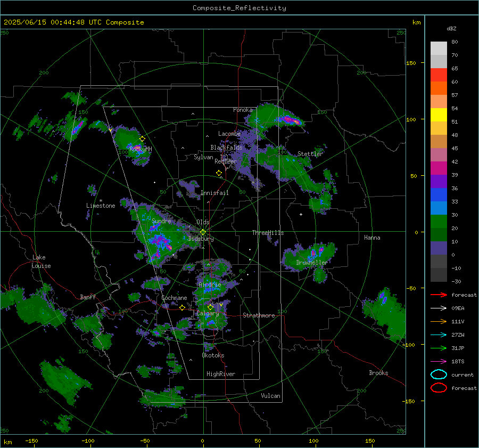
Task: Click the intense storm cell east of Ponoka
Action: point(290,119)
